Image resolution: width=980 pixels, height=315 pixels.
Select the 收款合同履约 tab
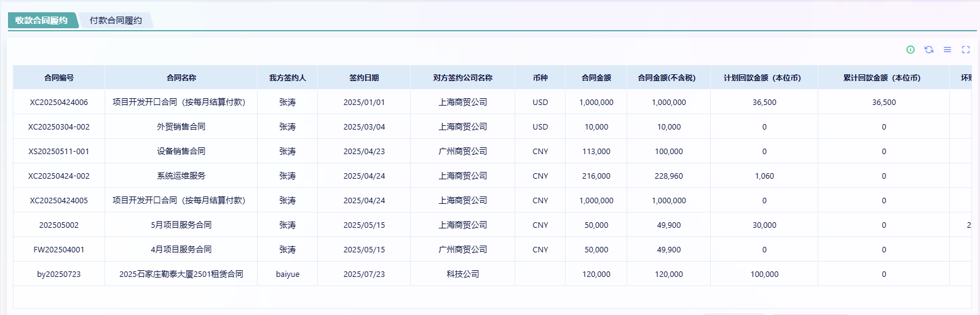pyautogui.click(x=42, y=20)
